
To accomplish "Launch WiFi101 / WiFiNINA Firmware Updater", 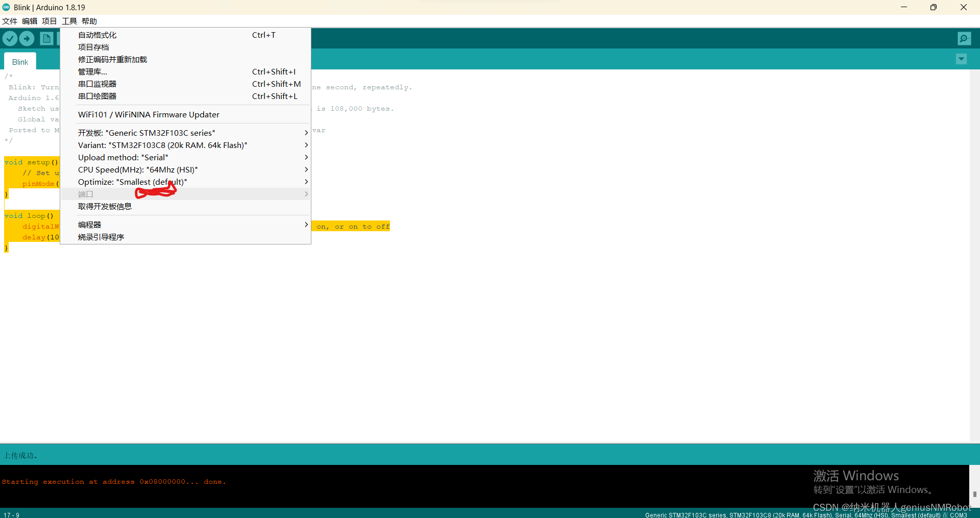I will click(186, 115).
